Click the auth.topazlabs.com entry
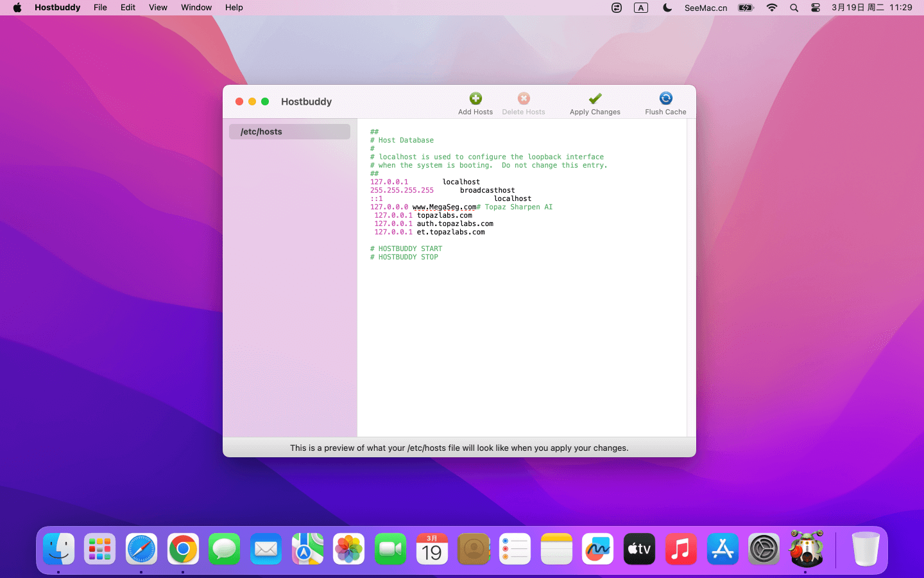The width and height of the screenshot is (924, 578). point(455,223)
